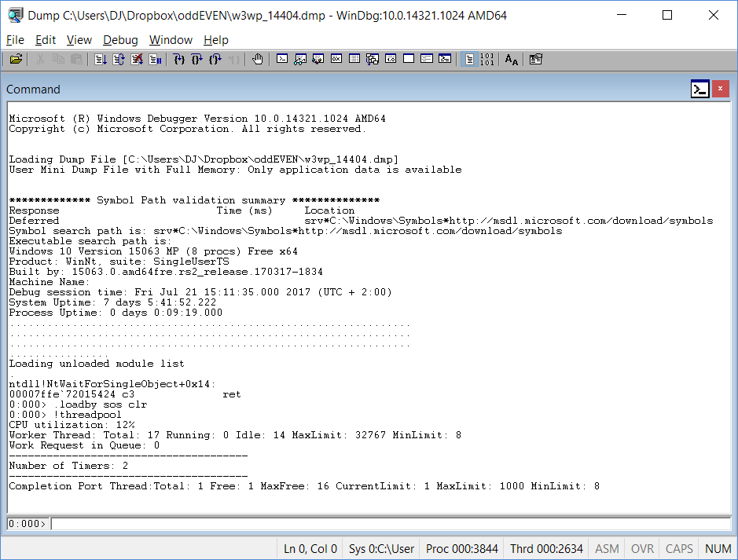Click the Font toolbar icon
738x560 pixels.
click(x=511, y=59)
